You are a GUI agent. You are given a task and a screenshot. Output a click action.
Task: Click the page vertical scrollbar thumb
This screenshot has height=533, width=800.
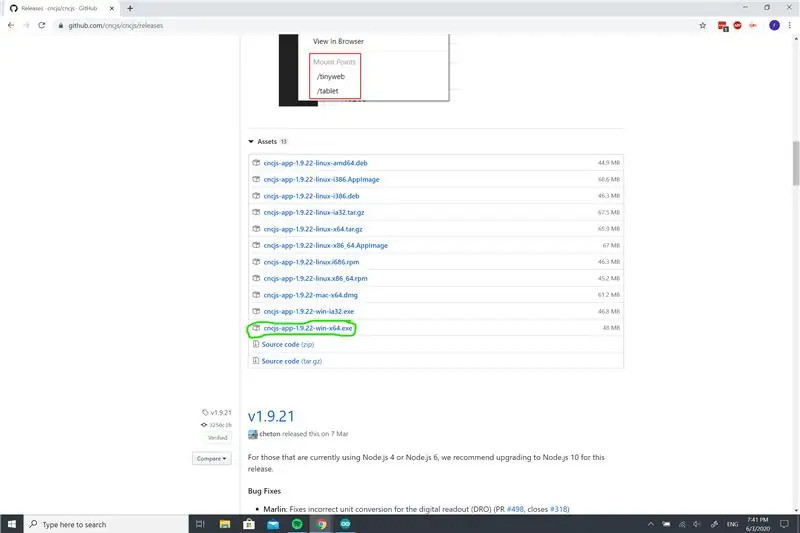click(x=795, y=163)
